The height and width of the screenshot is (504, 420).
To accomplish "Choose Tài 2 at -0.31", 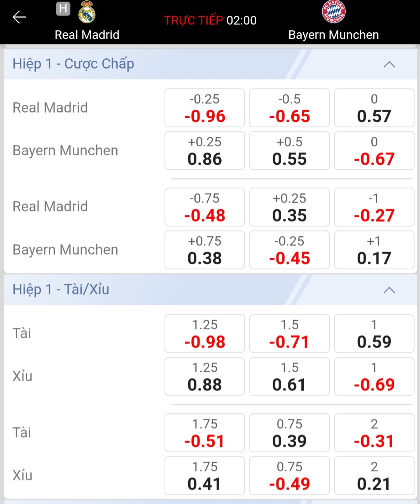I will click(x=374, y=433).
